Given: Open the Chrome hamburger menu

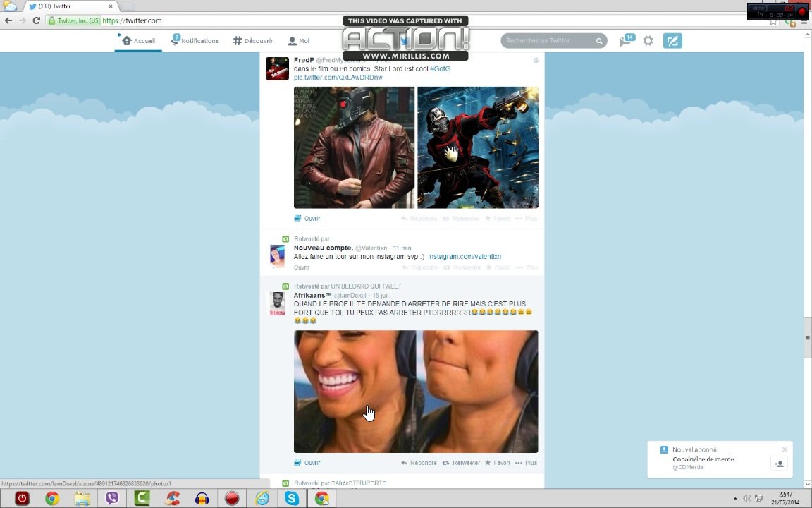Looking at the screenshot, I should point(804,23).
